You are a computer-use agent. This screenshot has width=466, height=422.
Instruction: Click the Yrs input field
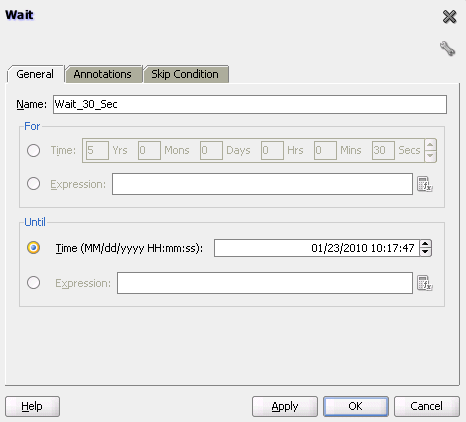tap(97, 150)
